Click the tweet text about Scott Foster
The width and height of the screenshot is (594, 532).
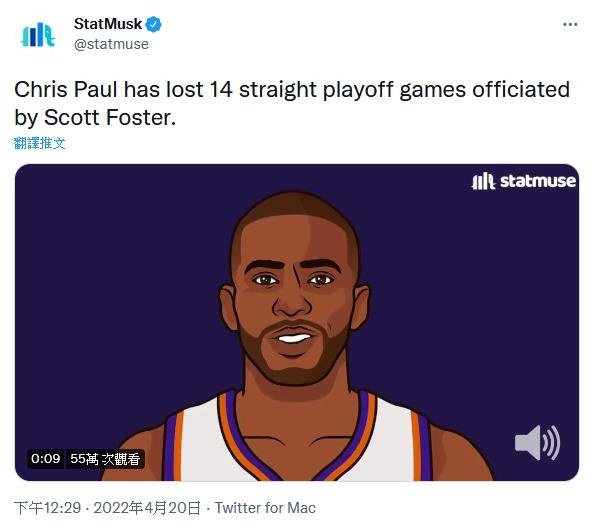pyautogui.click(x=292, y=103)
